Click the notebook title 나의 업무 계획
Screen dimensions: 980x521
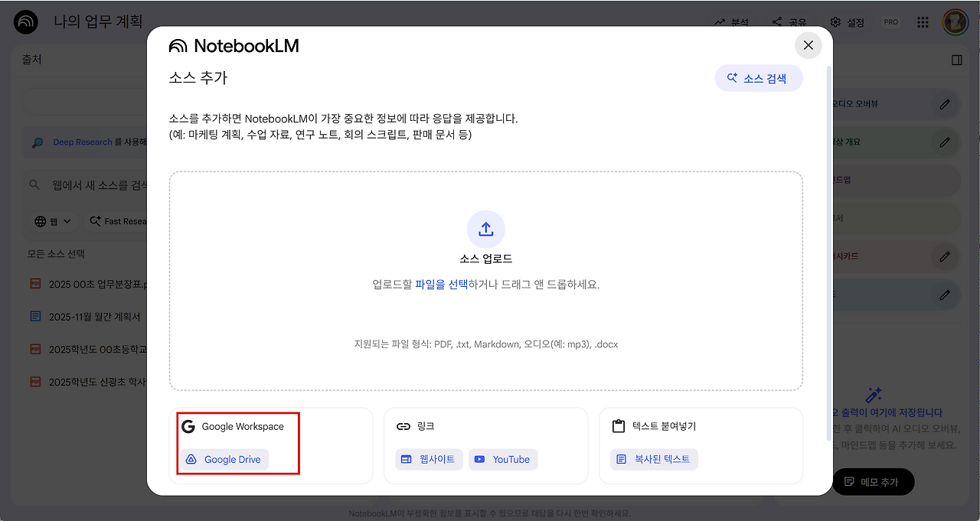click(98, 22)
